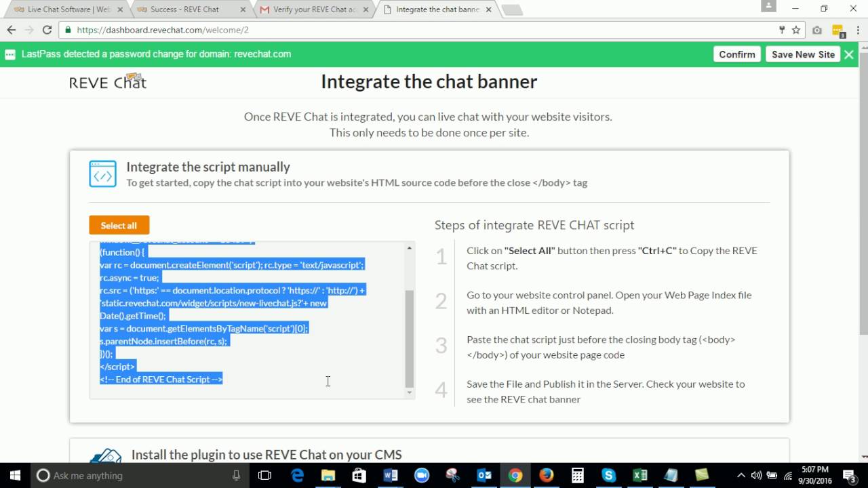Open the Windows Start menu
This screenshot has height=488, width=868.
[15, 475]
